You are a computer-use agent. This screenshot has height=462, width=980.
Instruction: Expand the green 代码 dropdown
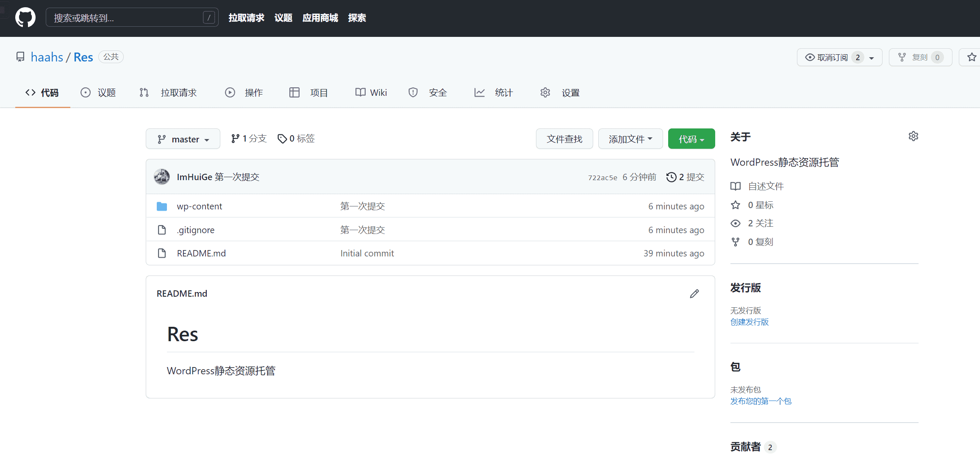691,139
